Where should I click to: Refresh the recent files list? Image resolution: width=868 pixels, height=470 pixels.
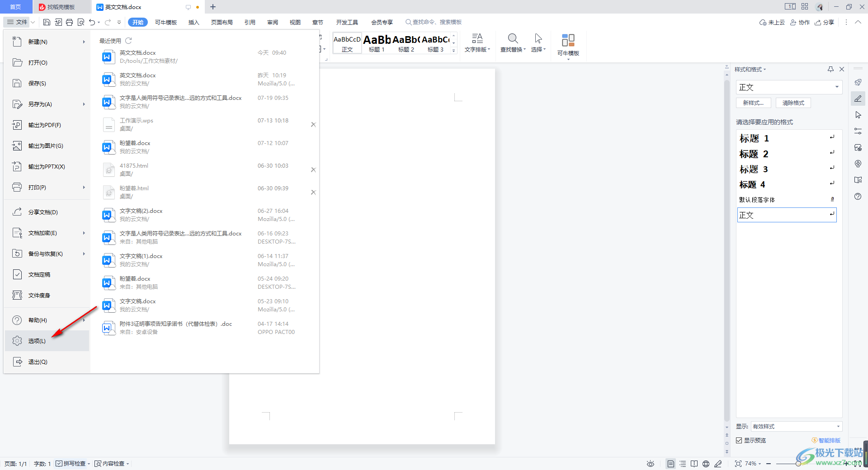(128, 41)
